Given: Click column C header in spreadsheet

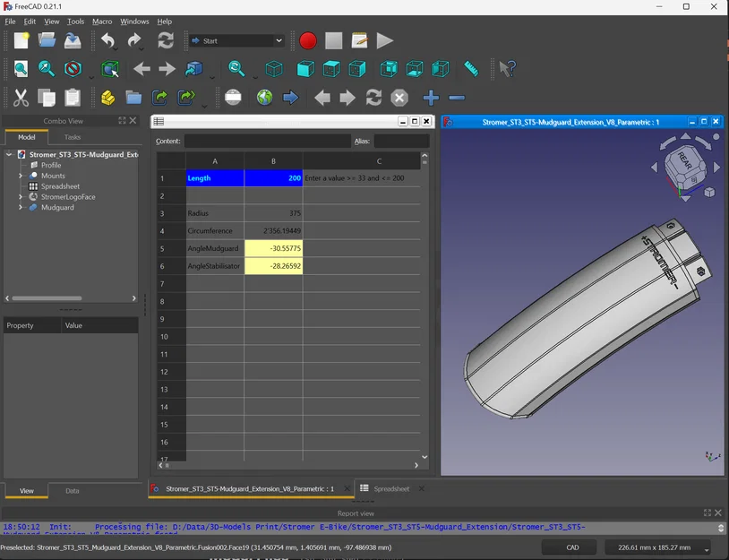Looking at the screenshot, I should (362, 161).
